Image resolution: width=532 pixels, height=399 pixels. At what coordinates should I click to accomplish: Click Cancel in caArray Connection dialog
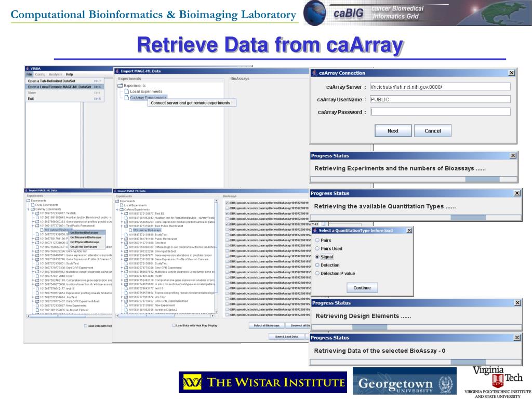pyautogui.click(x=433, y=131)
